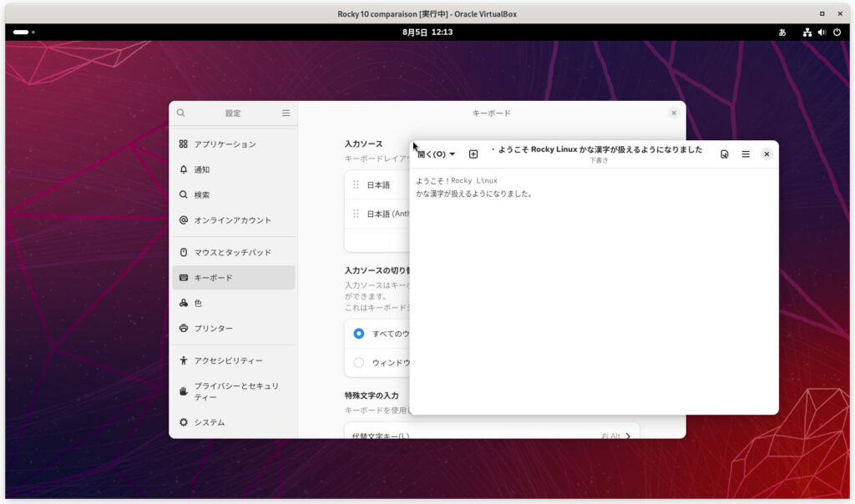Screen dimensions: 855x504
Task: Click the volume icon in top bar
Action: click(822, 33)
